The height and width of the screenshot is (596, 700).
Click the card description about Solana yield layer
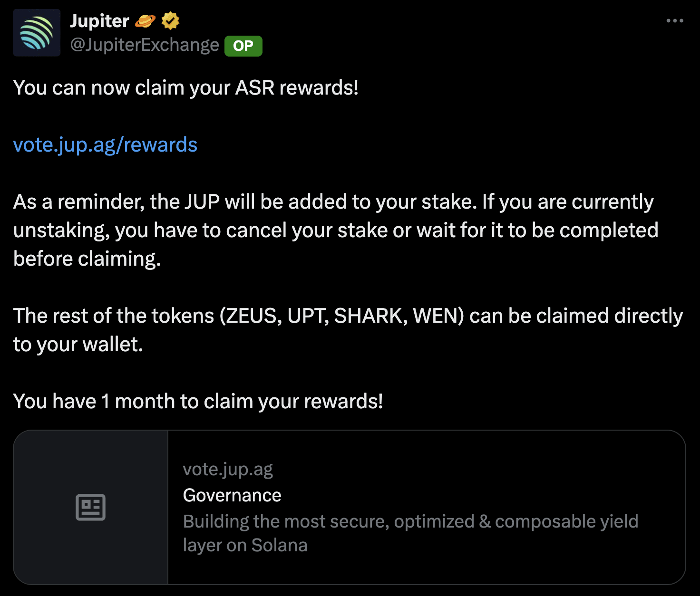tap(410, 533)
